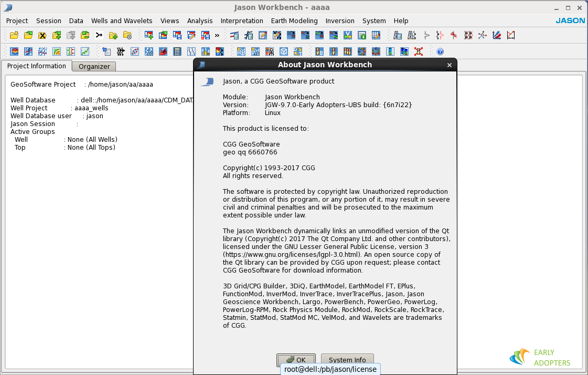Click the open project folder icon
Screen dimensions: 588x375
tap(28, 35)
